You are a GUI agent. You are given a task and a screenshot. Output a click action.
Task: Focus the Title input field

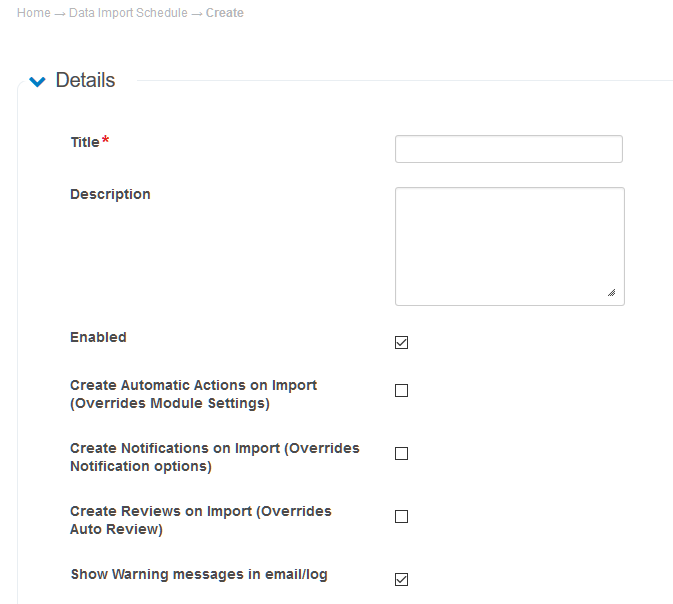(x=508, y=149)
